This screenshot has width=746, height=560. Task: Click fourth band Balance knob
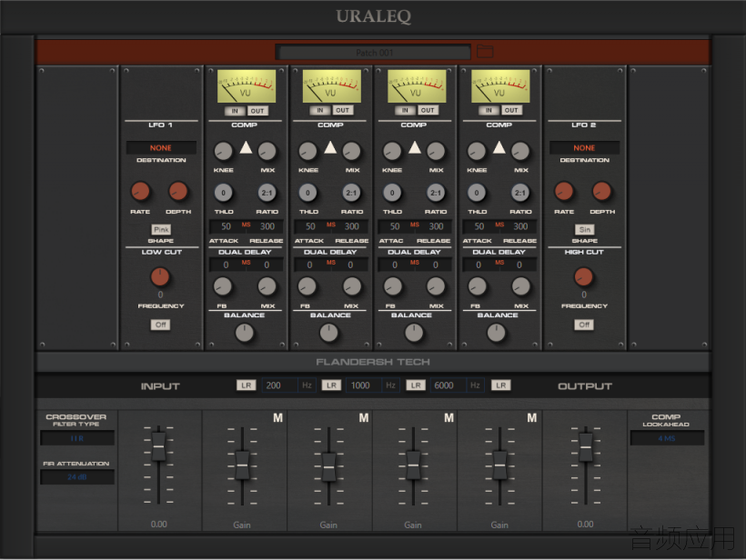pyautogui.click(x=496, y=333)
